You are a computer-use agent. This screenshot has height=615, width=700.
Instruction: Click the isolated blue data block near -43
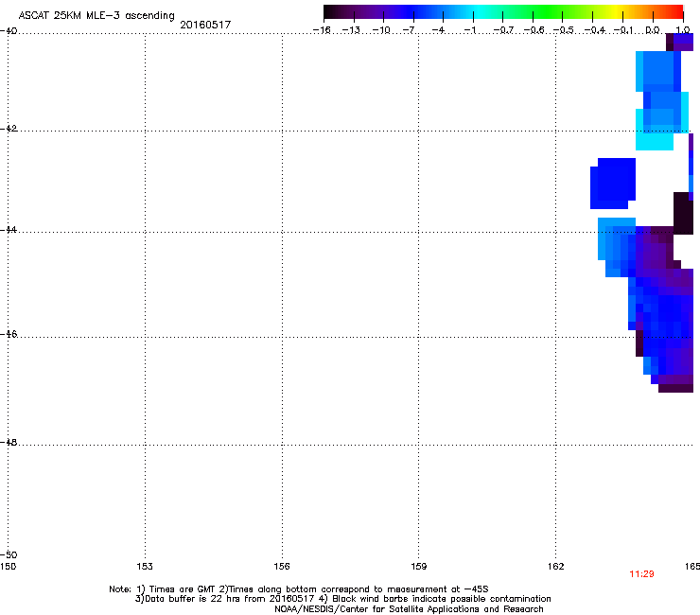[x=613, y=184]
